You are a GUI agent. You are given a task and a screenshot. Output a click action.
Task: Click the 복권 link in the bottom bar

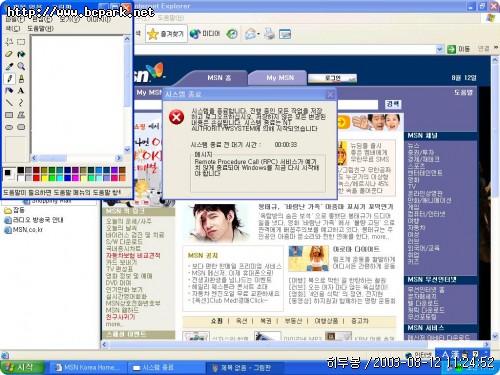click(x=266, y=321)
